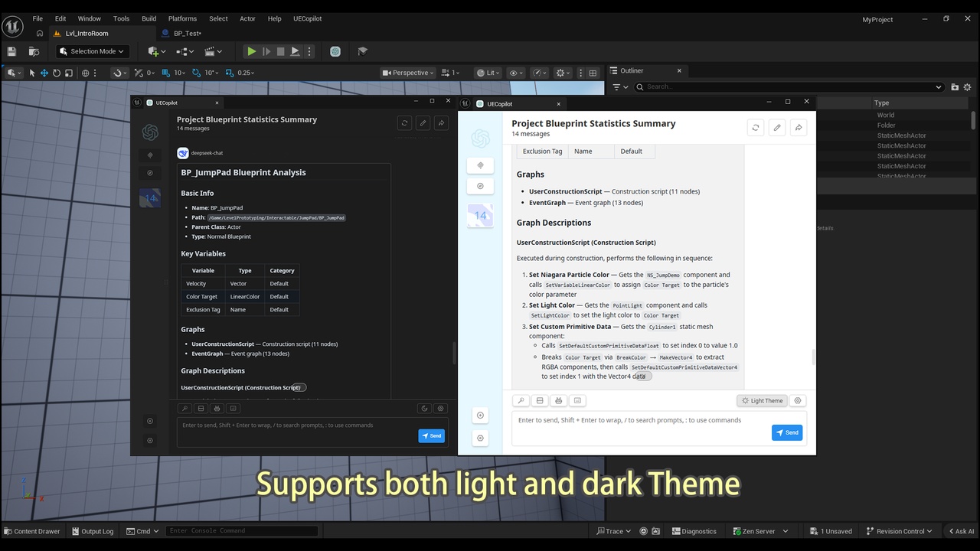Open the Tools menu
This screenshot has height=551, width=980.
(x=121, y=18)
